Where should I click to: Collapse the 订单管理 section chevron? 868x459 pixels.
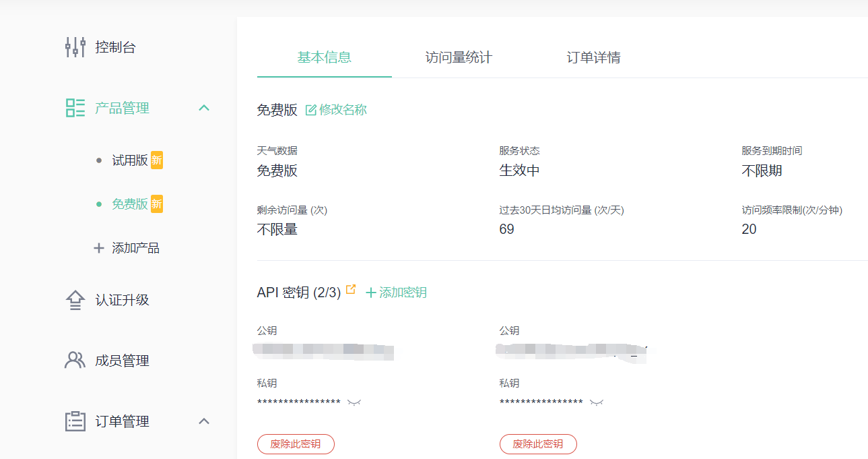coord(205,421)
